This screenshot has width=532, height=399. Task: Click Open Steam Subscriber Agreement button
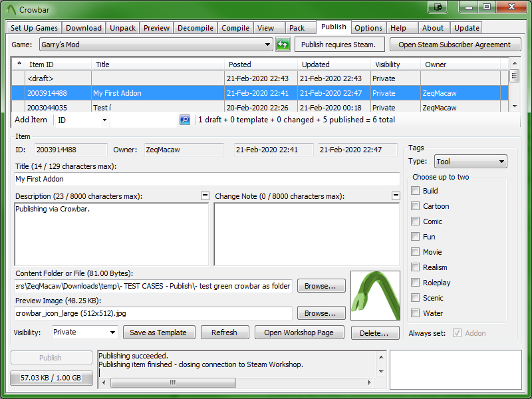(x=455, y=45)
